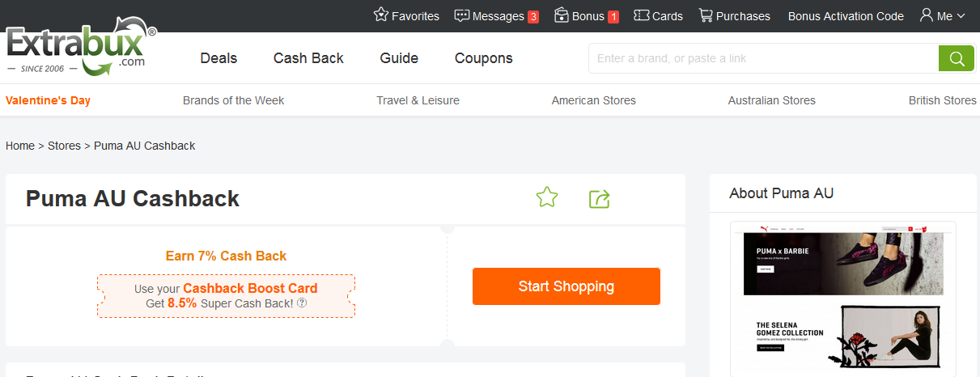The image size is (980, 377).
Task: Share the Puma AU Cashback page
Action: (x=599, y=198)
